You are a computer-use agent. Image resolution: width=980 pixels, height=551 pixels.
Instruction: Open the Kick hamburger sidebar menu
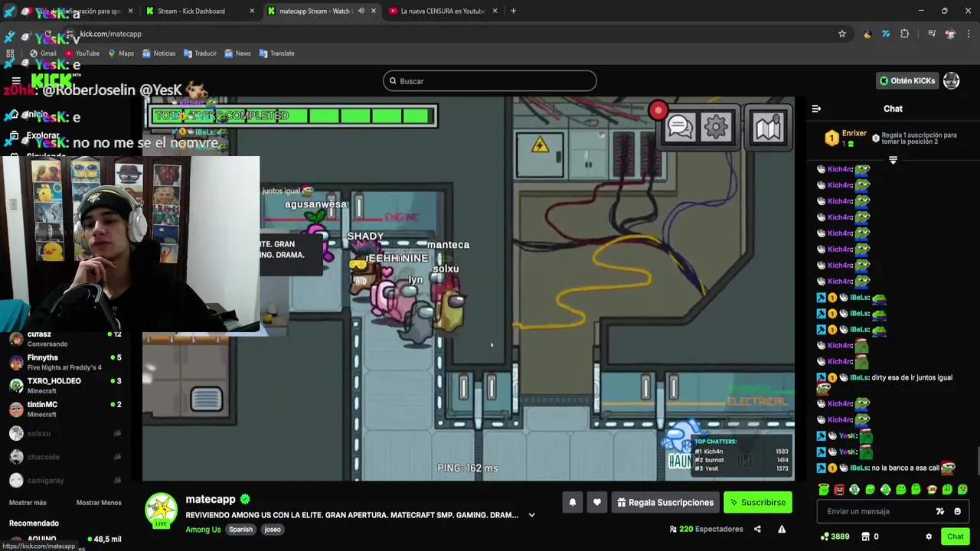[16, 80]
